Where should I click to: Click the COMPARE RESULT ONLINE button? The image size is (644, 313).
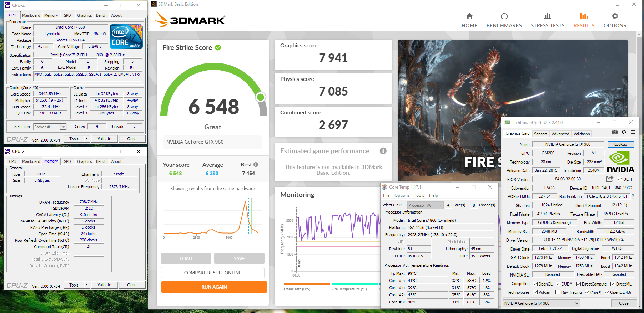tap(213, 273)
